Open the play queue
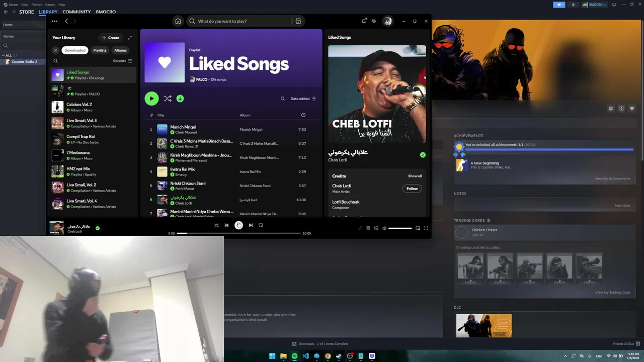Screen dimensions: 644x362 tap(368, 228)
